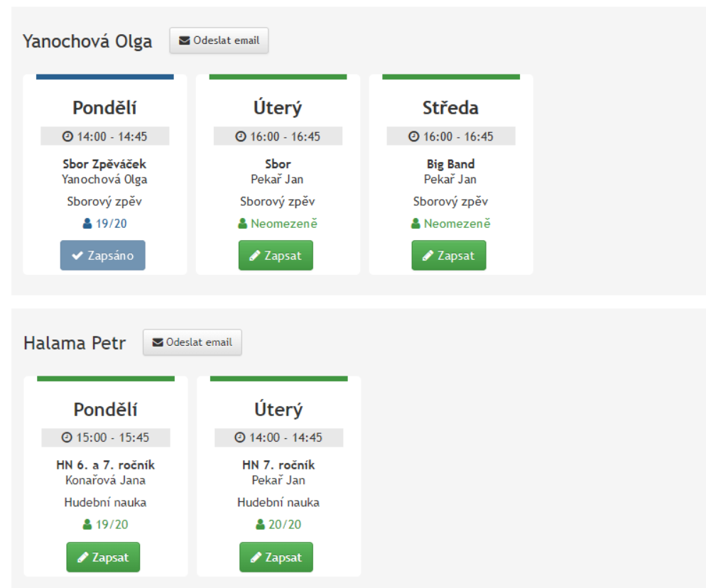The image size is (706, 588).
Task: Send email to Yanochová Olga
Action: [x=219, y=40]
